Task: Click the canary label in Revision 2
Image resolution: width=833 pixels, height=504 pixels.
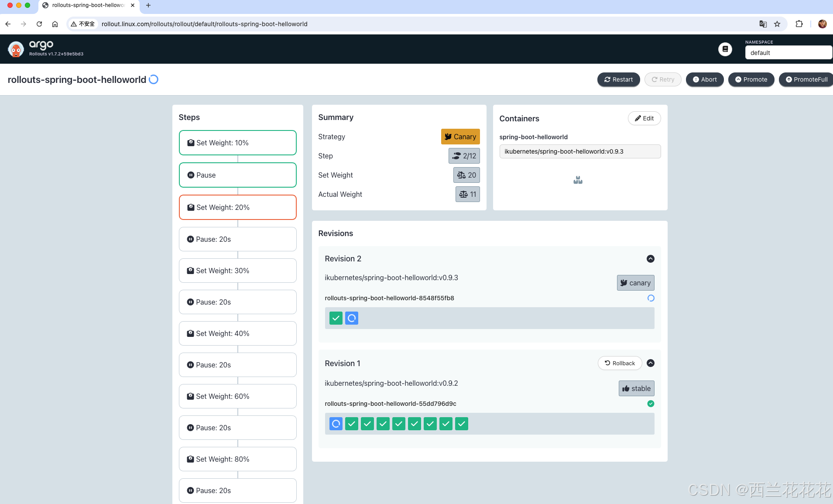Action: click(x=635, y=283)
